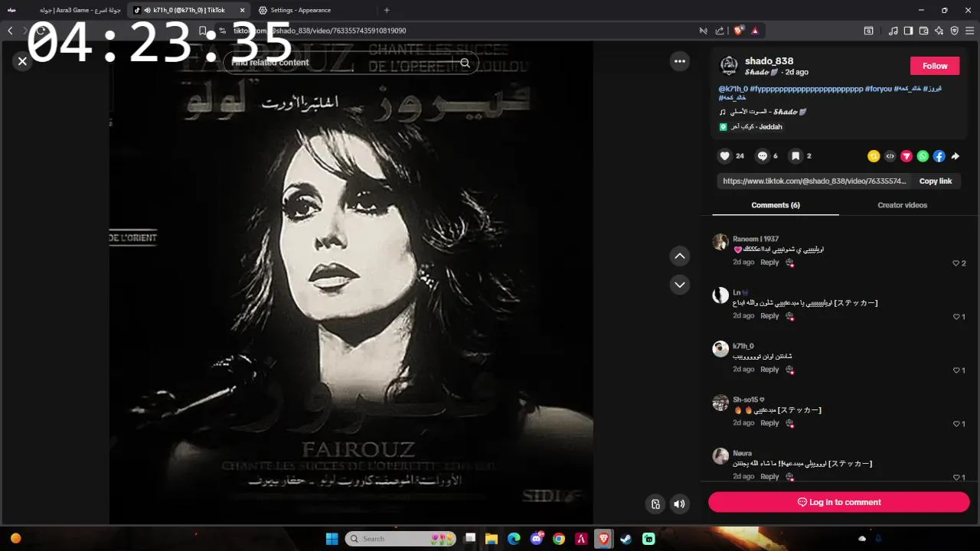
Task: Click the embed code icon
Action: [890, 156]
